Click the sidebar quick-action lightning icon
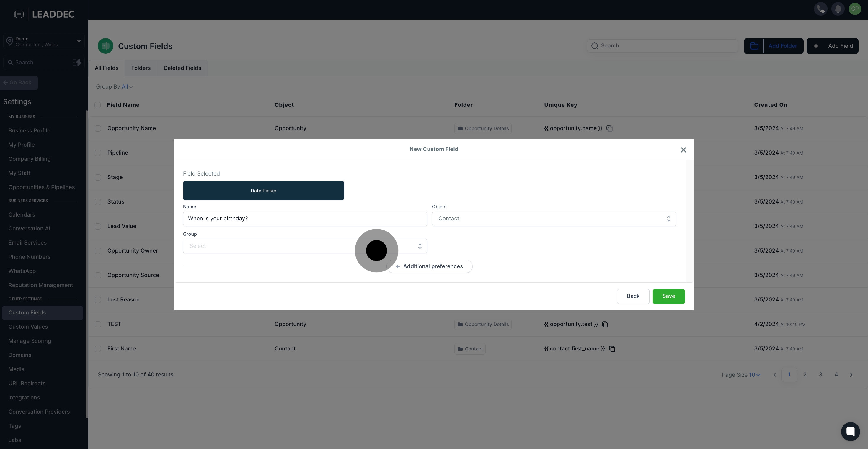This screenshot has height=449, width=868. [77, 63]
